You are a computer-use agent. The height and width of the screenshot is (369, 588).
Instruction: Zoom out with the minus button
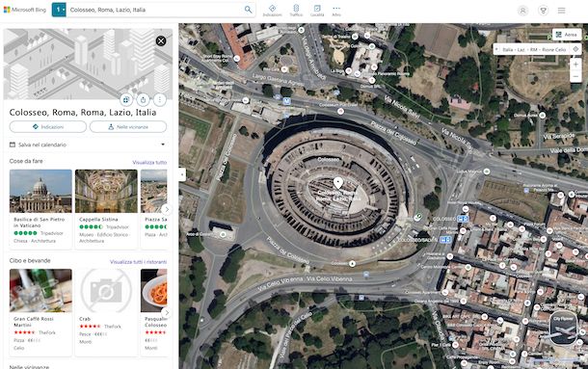pos(575,77)
